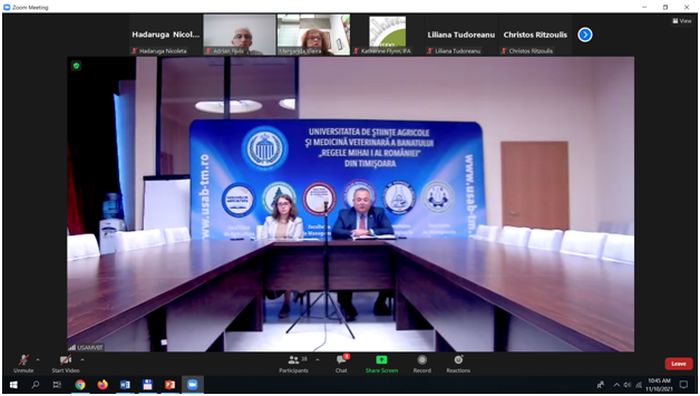This screenshot has width=700, height=396.
Task: Click the Unmute microphone icon
Action: (23, 360)
